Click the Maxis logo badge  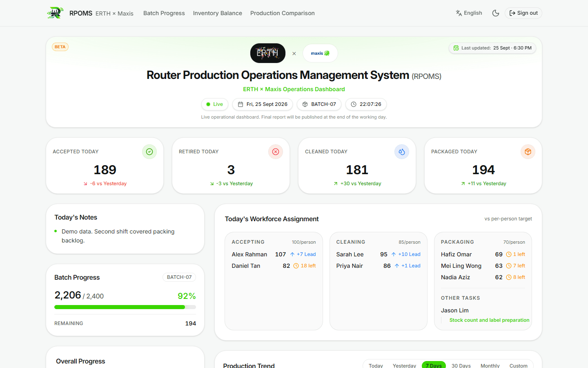320,53
